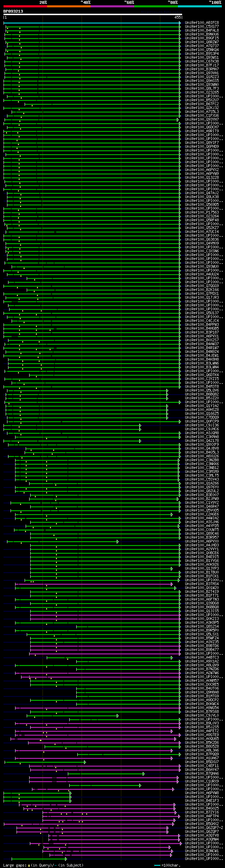Select the UniRef100_C1URX9 label

coord(202,781)
